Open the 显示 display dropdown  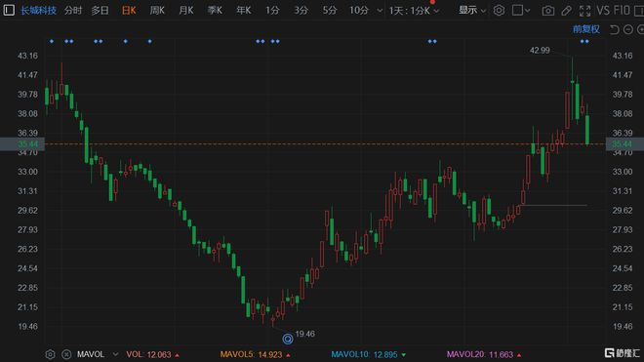[472, 11]
